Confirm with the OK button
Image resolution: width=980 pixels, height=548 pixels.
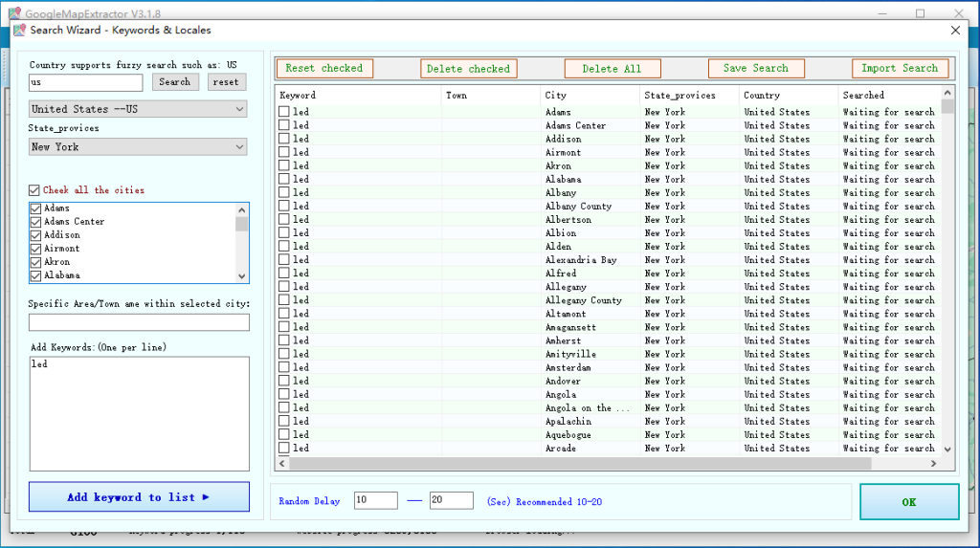click(908, 502)
